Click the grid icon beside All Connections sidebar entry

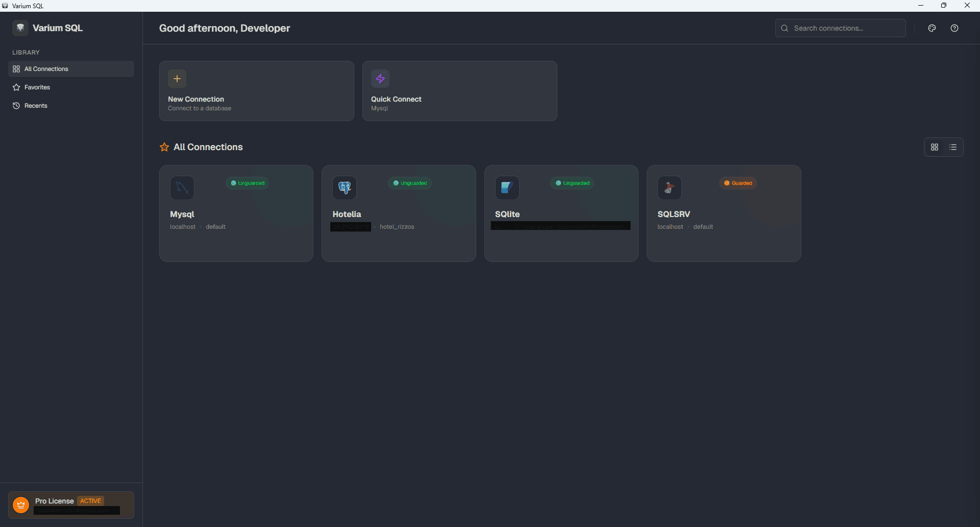(16, 68)
